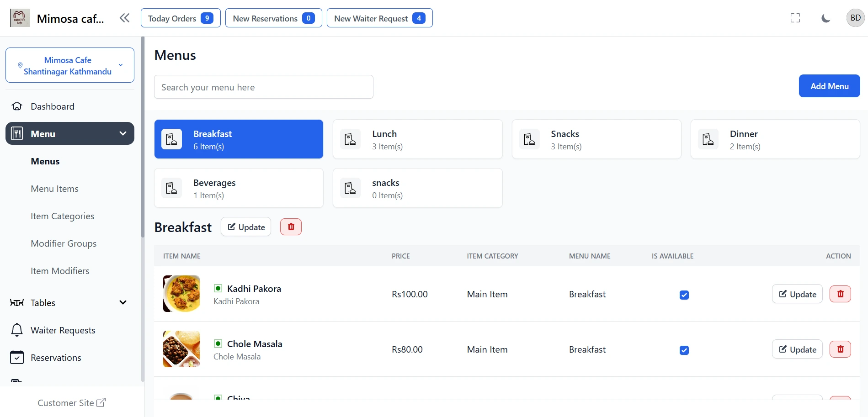This screenshot has width=868, height=417.
Task: Click the menu search field
Action: pyautogui.click(x=263, y=87)
